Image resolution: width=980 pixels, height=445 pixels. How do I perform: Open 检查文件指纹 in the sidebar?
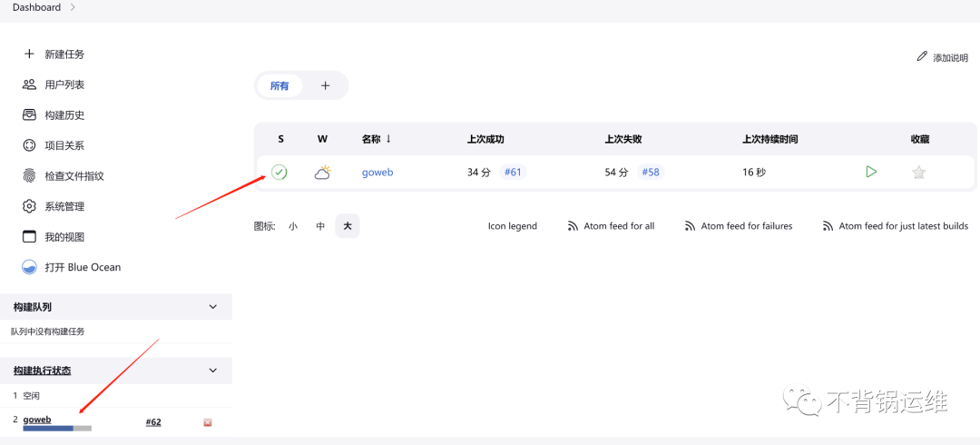[x=74, y=176]
